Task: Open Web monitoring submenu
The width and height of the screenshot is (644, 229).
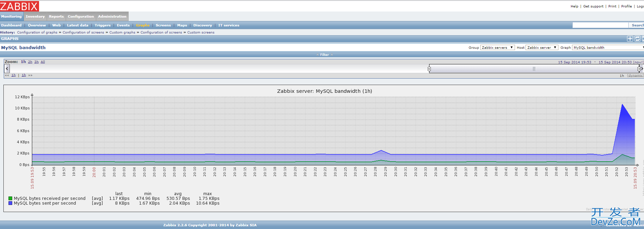Action: 56,25
